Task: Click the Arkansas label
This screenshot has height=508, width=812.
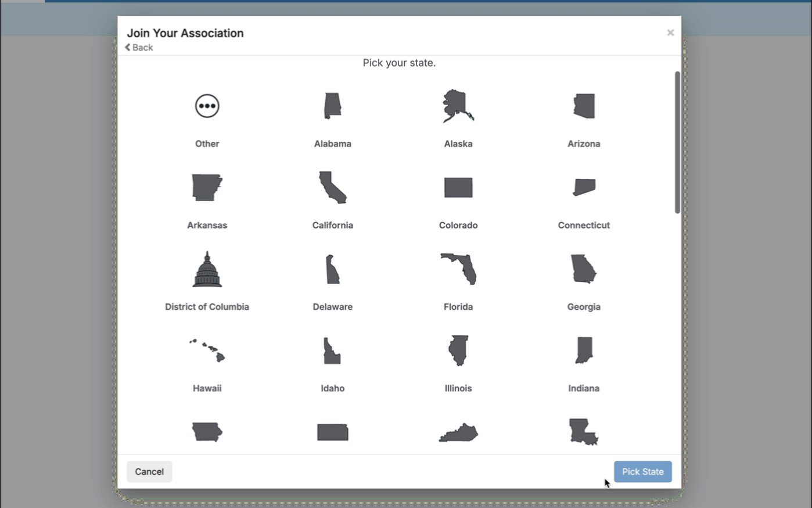Action: tap(207, 226)
